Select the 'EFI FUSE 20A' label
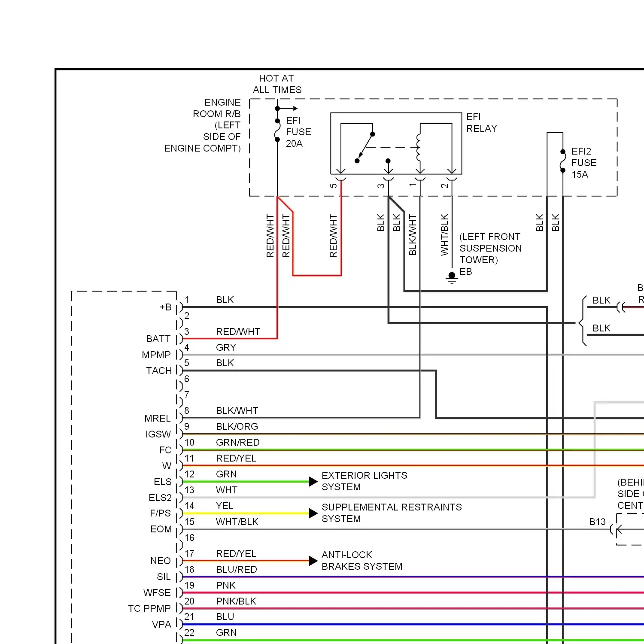 point(298,132)
